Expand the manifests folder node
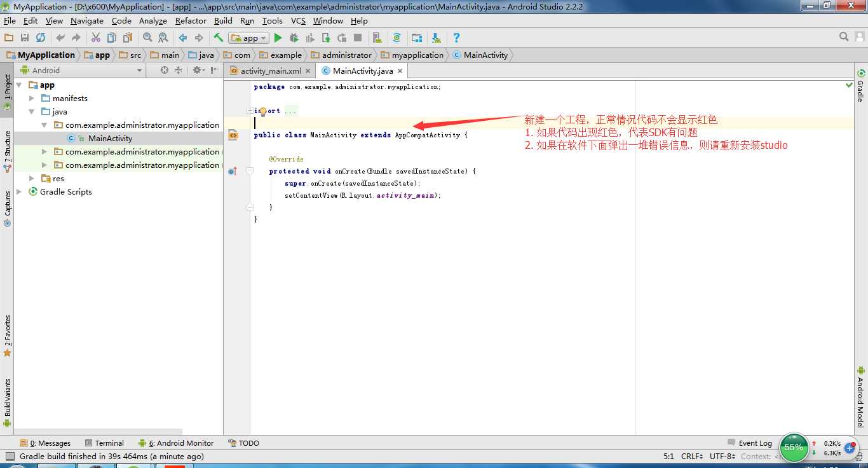This screenshot has width=868, height=468. click(x=32, y=98)
